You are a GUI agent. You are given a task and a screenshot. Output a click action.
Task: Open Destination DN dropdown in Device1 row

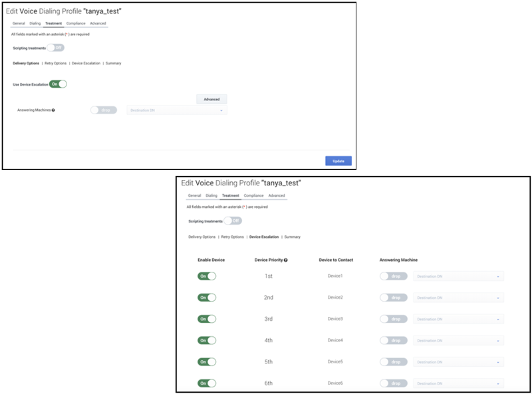pyautogui.click(x=458, y=276)
